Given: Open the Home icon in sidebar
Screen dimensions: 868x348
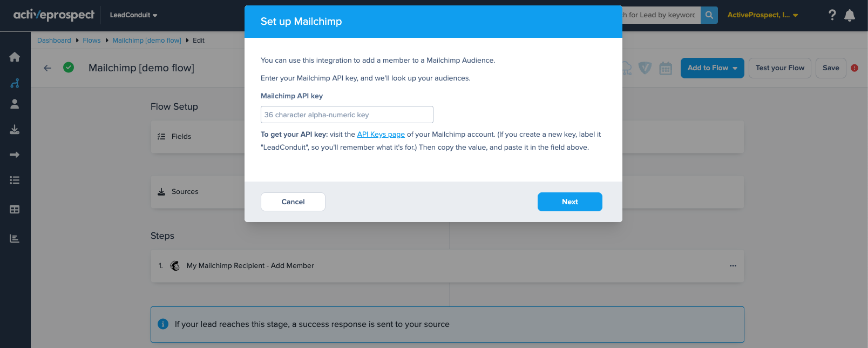Looking at the screenshot, I should point(15,57).
